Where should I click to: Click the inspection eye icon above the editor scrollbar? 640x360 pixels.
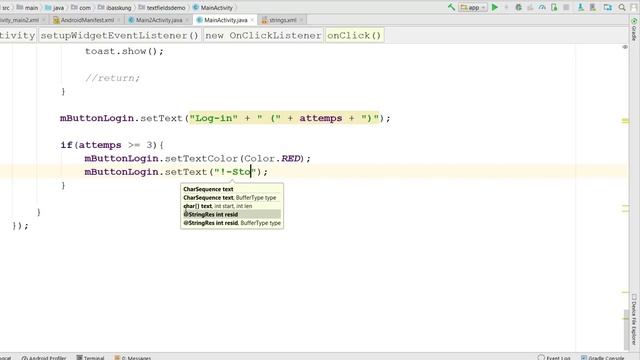625,47
